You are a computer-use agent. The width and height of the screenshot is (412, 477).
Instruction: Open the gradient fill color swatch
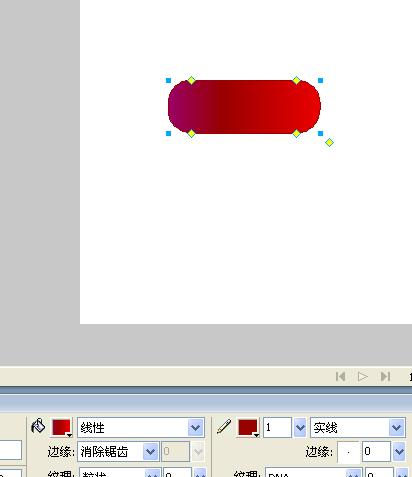pyautogui.click(x=62, y=428)
